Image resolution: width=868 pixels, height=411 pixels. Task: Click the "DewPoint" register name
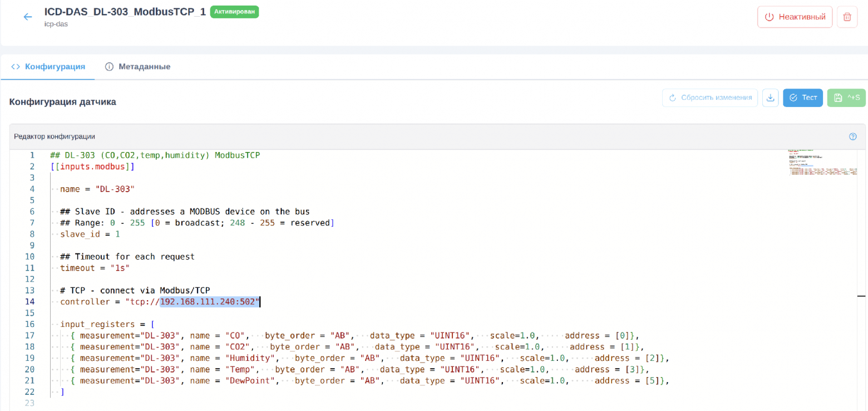(250, 381)
